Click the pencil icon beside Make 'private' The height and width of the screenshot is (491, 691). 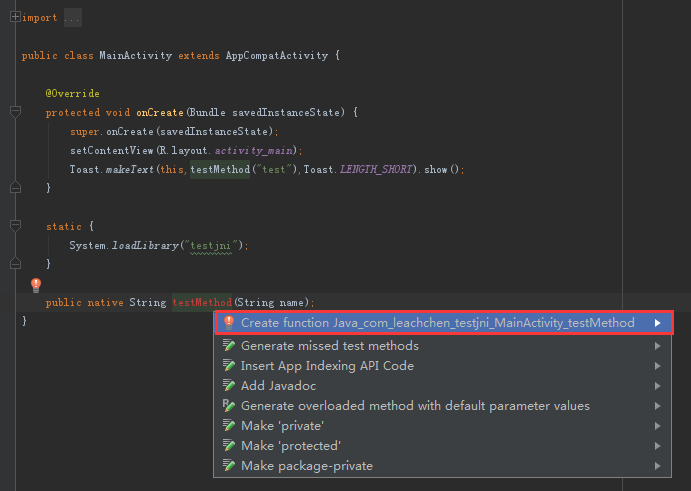(x=229, y=426)
